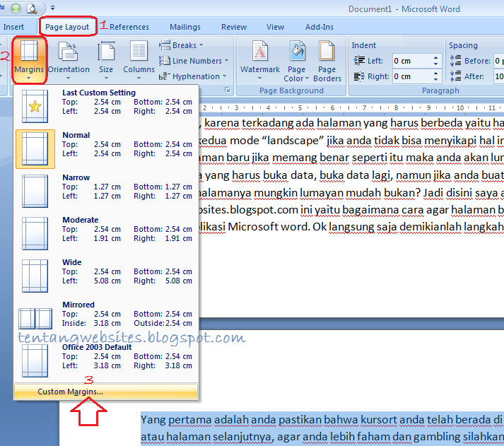Open the Hyphenation dropdown
Viewport: 504px width, 446px height.
[192, 76]
